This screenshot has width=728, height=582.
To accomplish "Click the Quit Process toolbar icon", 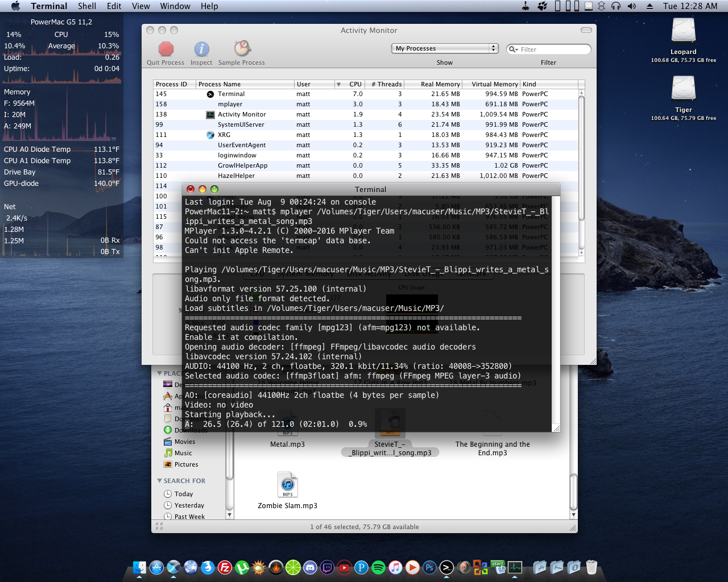I will point(166,49).
